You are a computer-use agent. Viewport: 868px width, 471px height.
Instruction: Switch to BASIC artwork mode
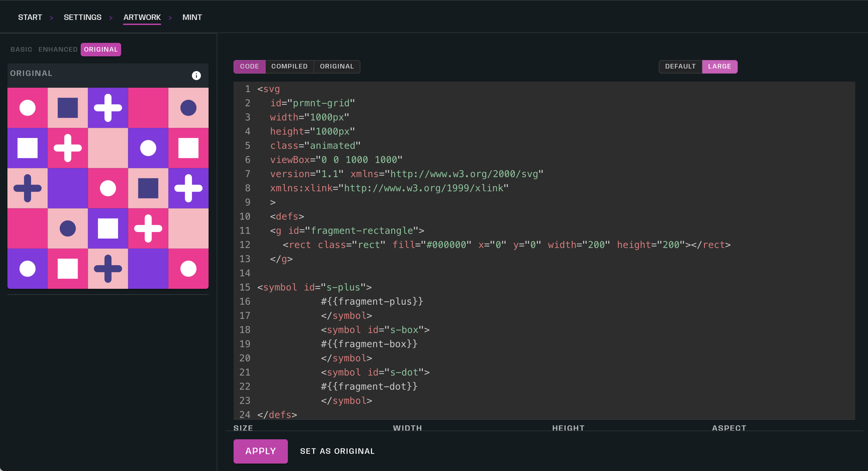click(x=21, y=50)
